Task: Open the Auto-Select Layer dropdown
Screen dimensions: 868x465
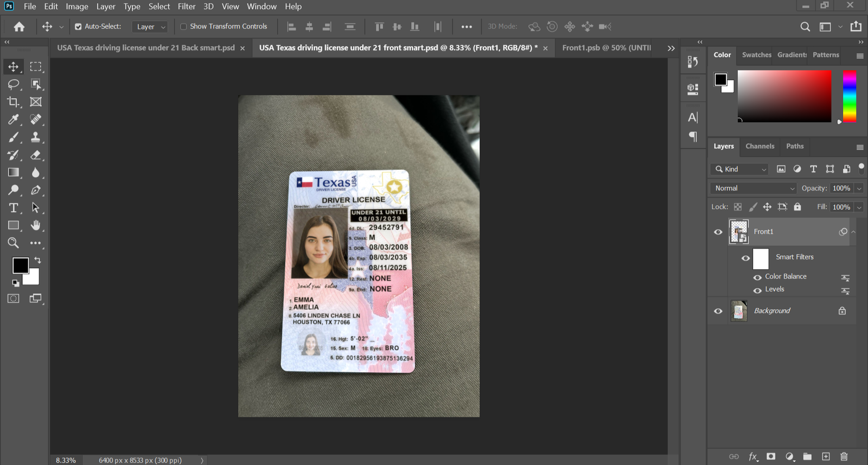Action: (151, 27)
